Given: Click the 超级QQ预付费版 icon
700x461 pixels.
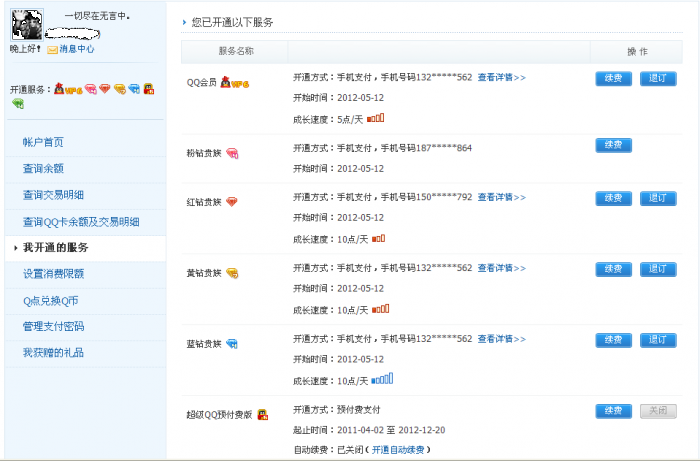Looking at the screenshot, I should pos(262,415).
